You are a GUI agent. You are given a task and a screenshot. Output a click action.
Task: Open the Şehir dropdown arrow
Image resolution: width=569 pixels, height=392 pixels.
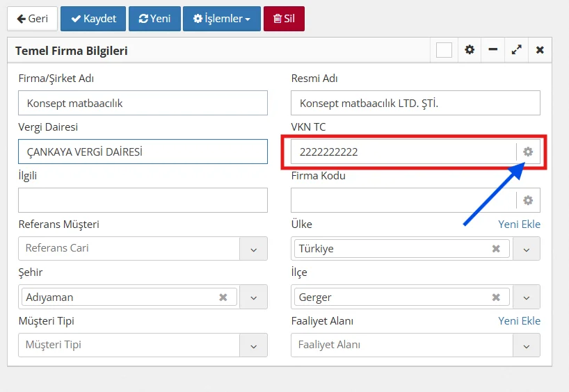254,297
